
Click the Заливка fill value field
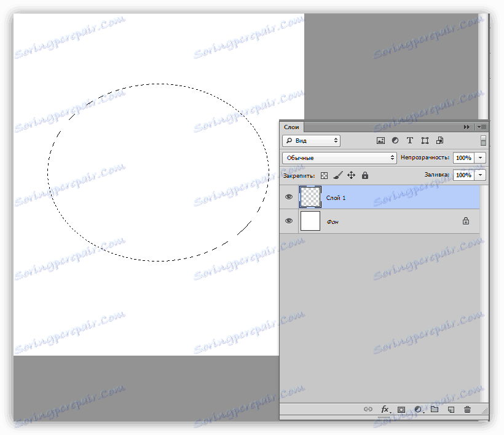[x=463, y=175]
